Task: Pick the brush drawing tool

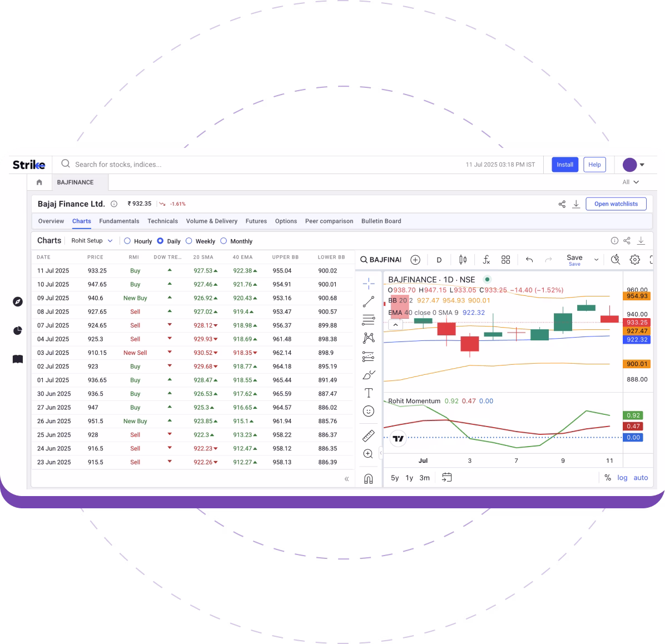Action: [x=369, y=375]
